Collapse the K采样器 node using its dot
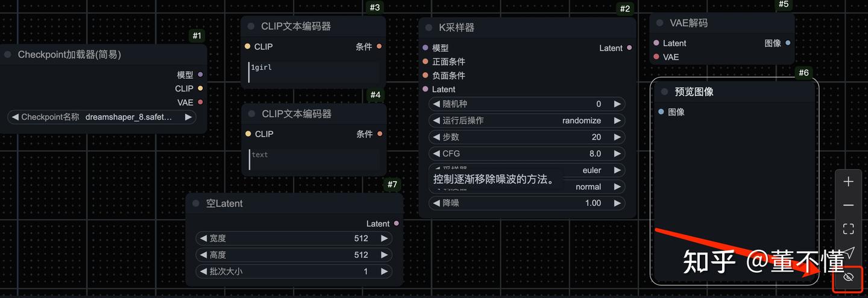This screenshot has width=868, height=298. [429, 28]
